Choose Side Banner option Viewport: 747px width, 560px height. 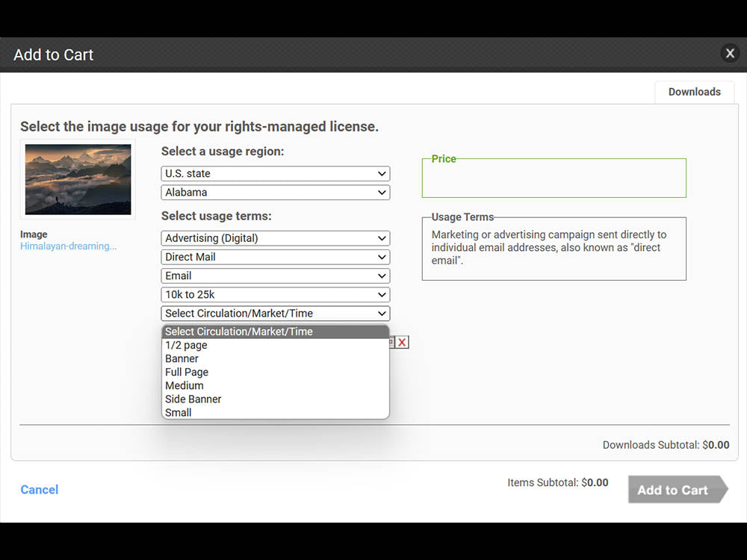point(193,399)
